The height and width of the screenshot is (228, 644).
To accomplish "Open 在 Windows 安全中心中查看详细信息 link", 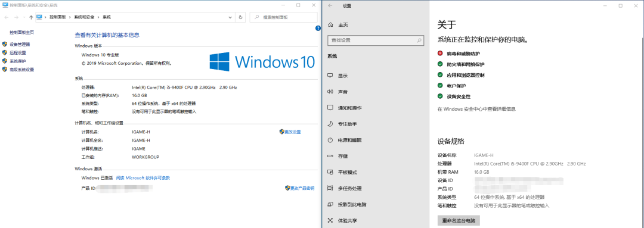I will coord(476,109).
